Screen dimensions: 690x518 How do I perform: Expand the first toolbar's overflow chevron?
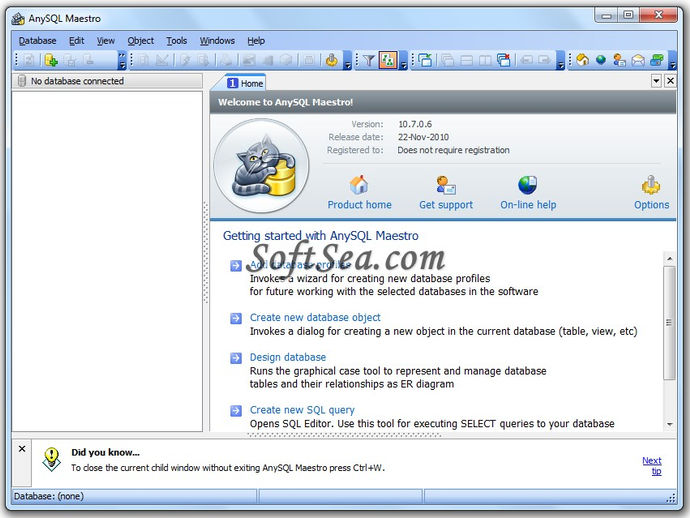click(122, 60)
